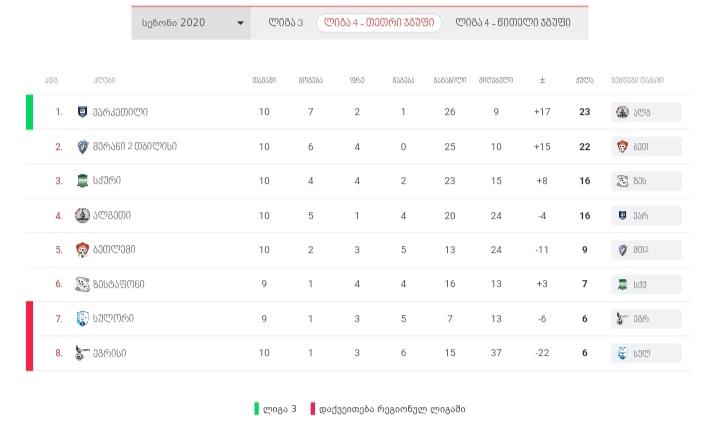
Task: Click the season dropdown arrow
Action: (240, 22)
